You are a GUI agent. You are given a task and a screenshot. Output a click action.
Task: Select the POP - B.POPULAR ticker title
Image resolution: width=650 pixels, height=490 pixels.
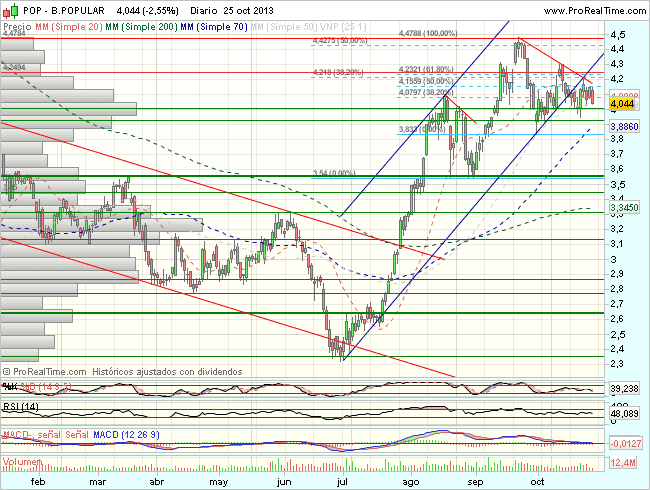[64, 10]
